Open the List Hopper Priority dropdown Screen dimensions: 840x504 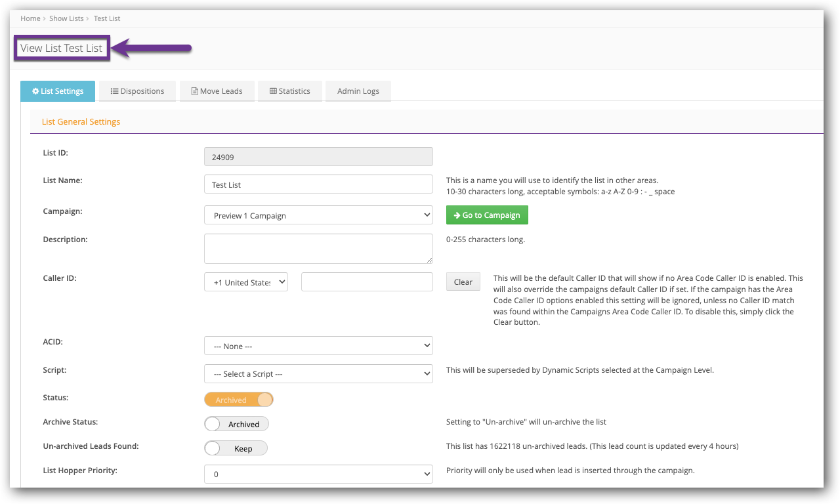[x=318, y=473]
